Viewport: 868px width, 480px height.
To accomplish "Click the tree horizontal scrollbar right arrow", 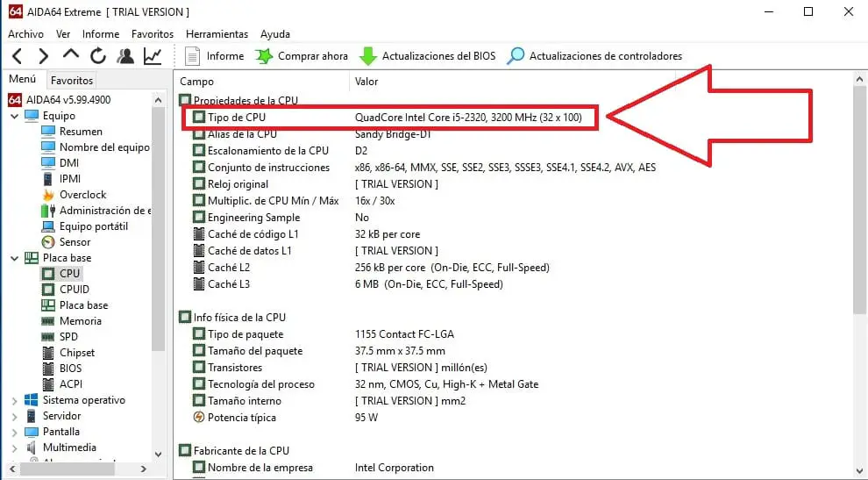I will tap(144, 469).
